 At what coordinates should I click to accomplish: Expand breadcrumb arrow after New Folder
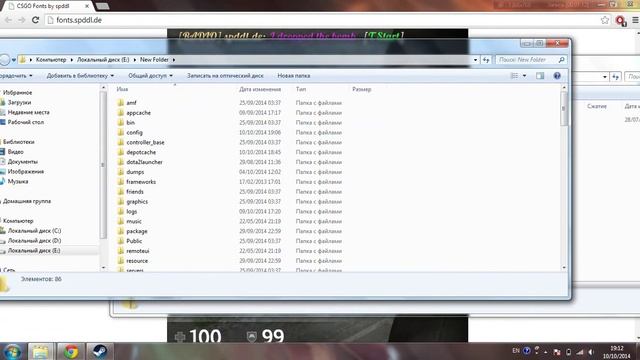tap(174, 60)
